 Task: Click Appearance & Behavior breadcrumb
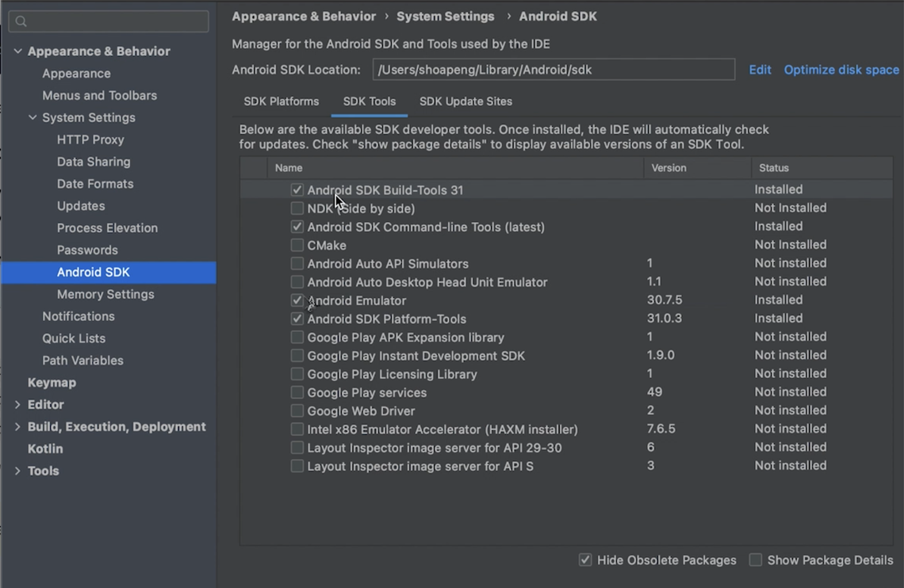[x=304, y=16]
